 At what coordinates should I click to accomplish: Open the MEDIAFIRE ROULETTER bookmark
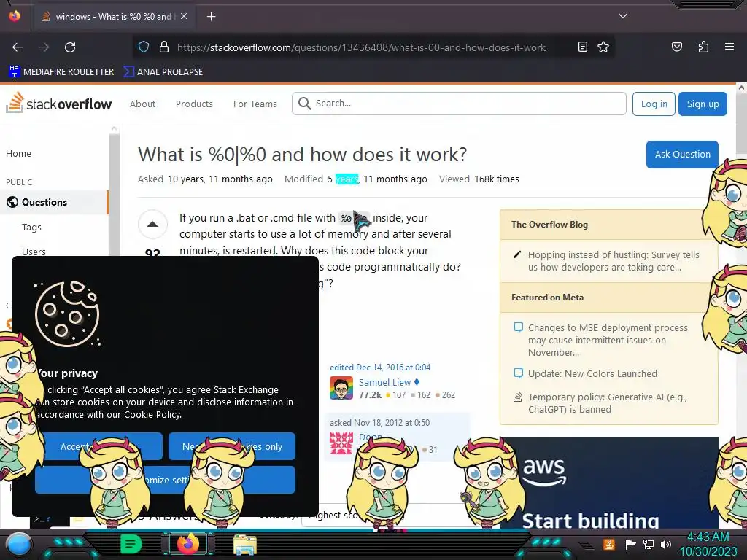pyautogui.click(x=61, y=72)
